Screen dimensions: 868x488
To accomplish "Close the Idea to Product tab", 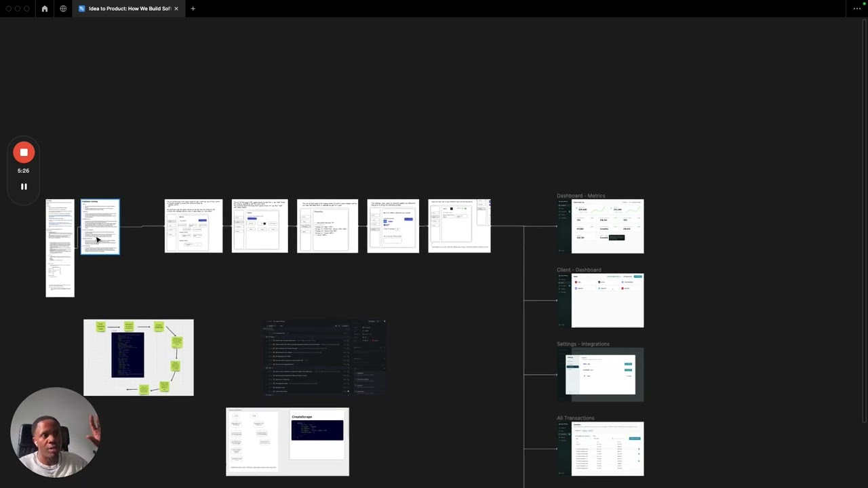I will click(x=176, y=9).
